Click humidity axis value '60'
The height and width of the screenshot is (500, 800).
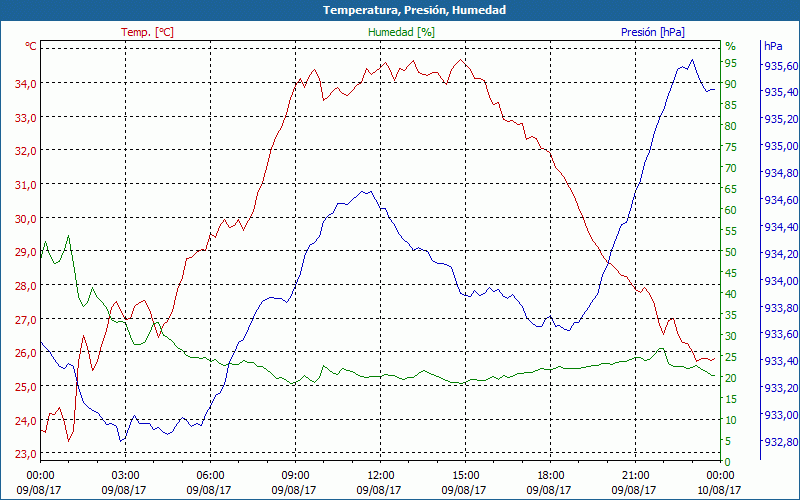coord(731,210)
